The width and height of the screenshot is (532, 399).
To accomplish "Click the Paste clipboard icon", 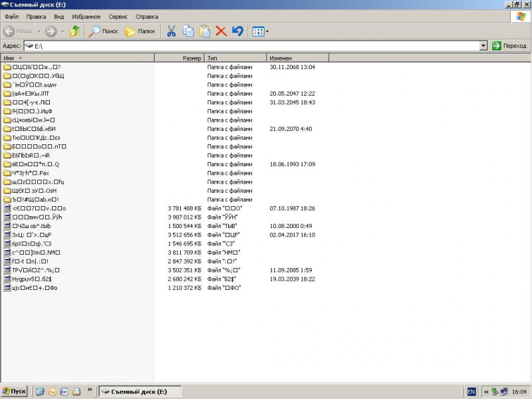I will 205,31.
